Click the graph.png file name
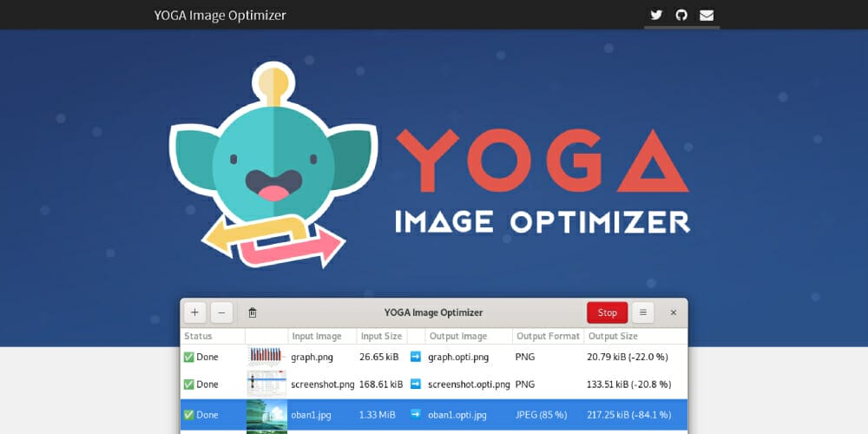Image resolution: width=868 pixels, height=434 pixels. click(312, 357)
